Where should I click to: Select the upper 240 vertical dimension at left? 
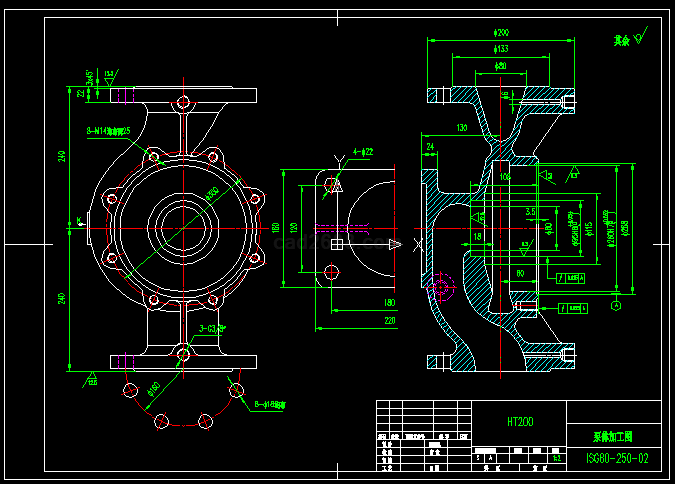pyautogui.click(x=63, y=156)
